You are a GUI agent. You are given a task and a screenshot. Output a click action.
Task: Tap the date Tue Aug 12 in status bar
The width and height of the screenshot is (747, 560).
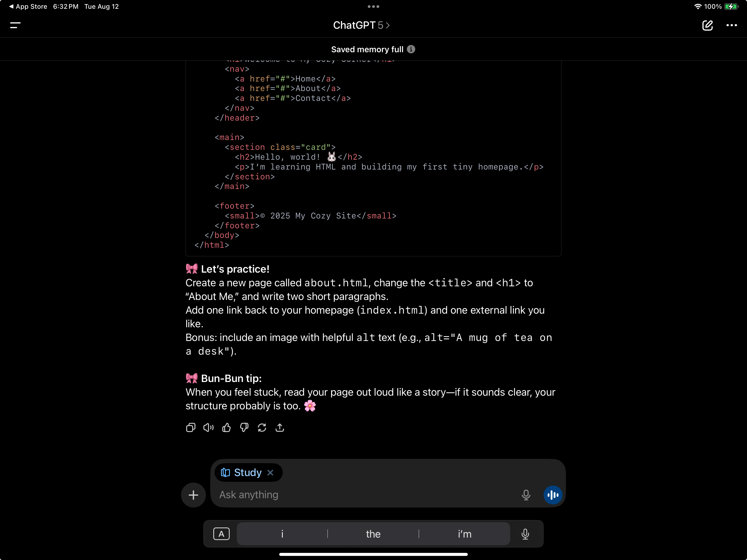[x=101, y=6]
